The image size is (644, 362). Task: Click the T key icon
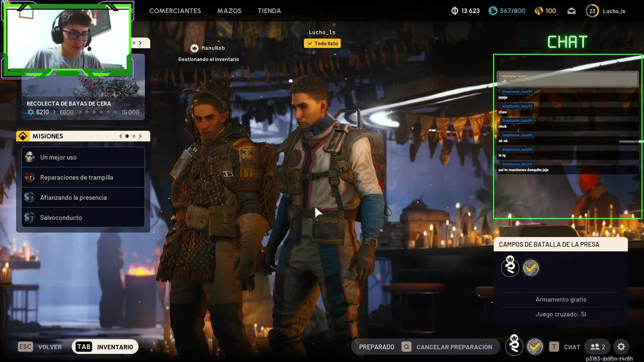[554, 347]
